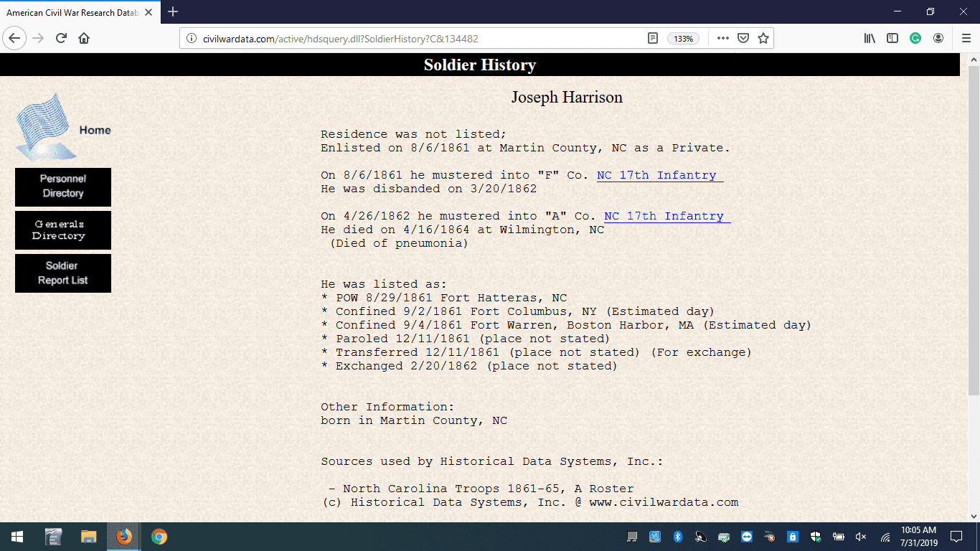Viewport: 980px width, 551px height.
Task: Click the "POW 8/29/1861 Fort Hatteras, NC" line
Action: (x=451, y=298)
